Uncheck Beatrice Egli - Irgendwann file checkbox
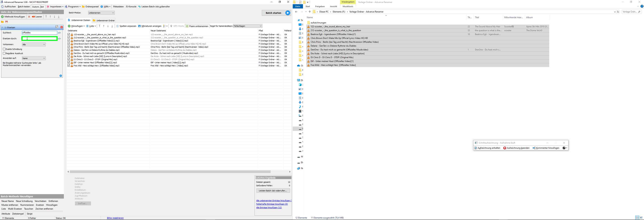 coord(69,41)
